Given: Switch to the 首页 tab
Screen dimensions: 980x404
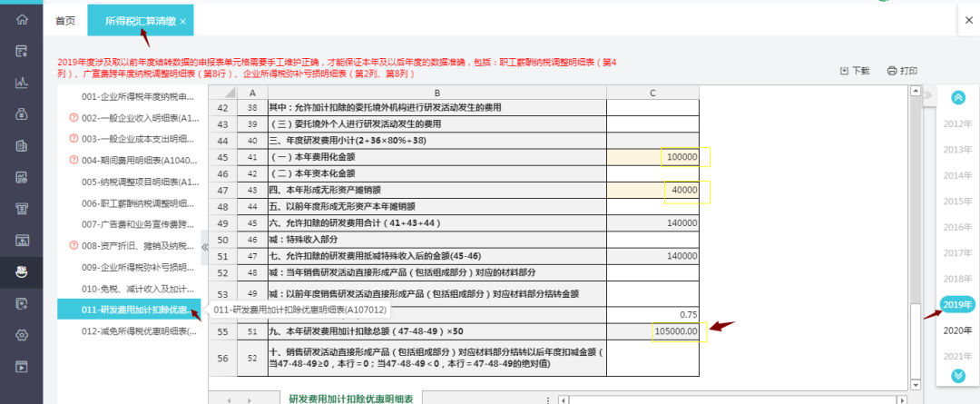Looking at the screenshot, I should coord(65,21).
